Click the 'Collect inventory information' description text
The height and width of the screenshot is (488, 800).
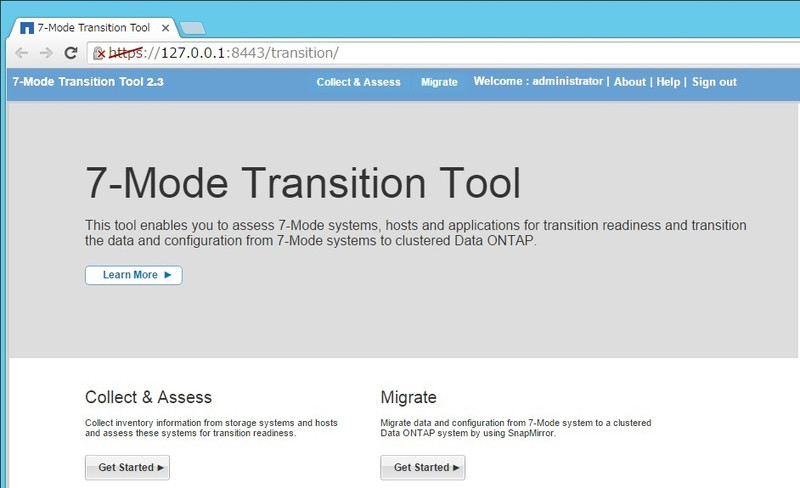tap(211, 428)
